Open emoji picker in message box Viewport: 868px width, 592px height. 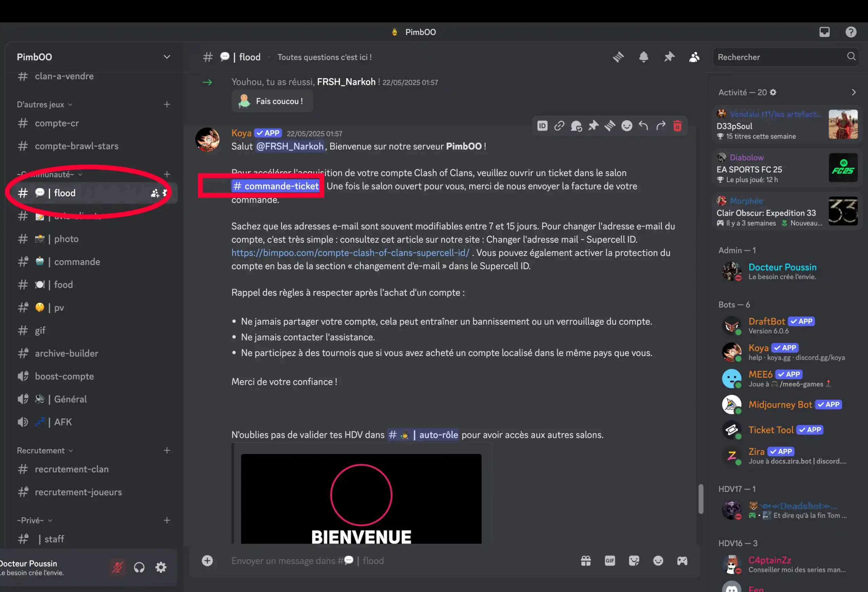[x=658, y=560]
